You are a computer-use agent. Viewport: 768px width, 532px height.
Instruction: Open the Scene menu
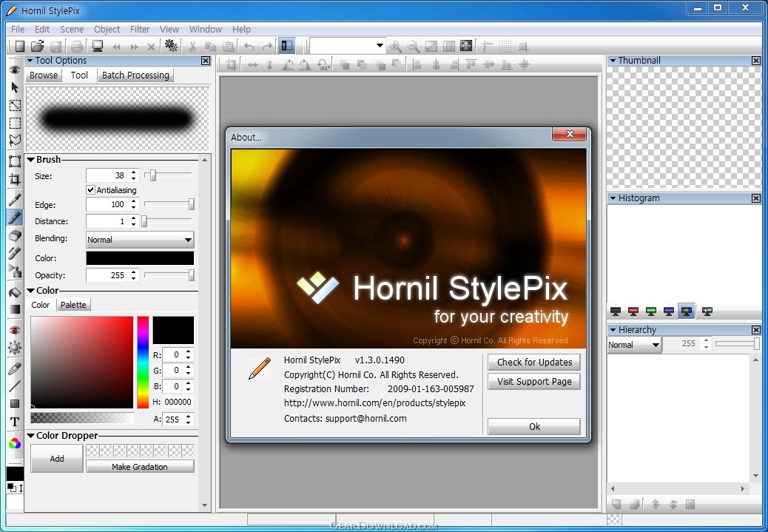tap(72, 30)
